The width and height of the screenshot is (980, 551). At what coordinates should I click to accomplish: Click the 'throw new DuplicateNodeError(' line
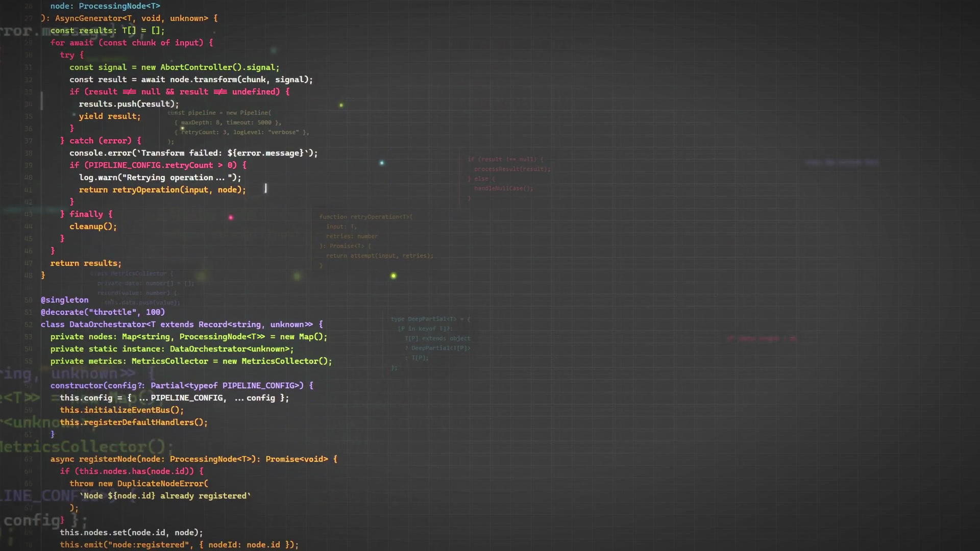[x=139, y=484]
